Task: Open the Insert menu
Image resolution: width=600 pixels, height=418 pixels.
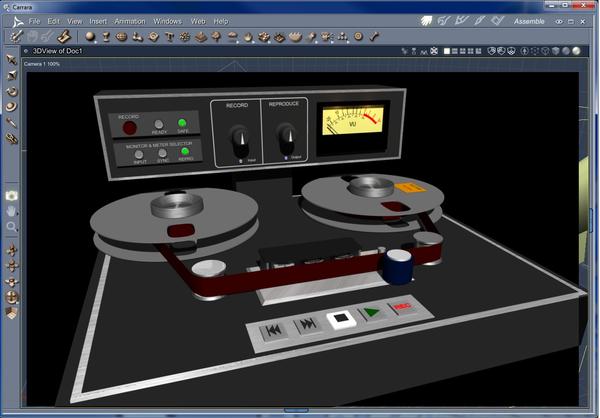Action: pyautogui.click(x=98, y=21)
